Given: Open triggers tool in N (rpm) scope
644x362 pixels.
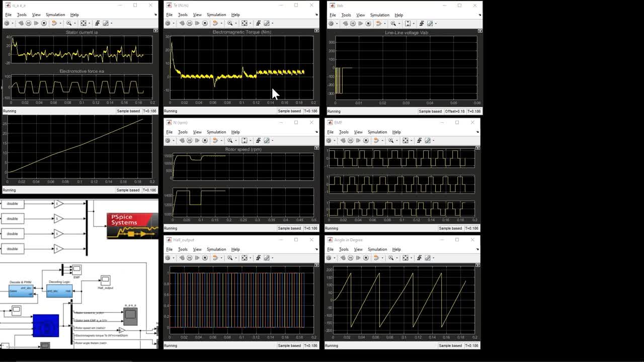Looking at the screenshot, I should 258,141.
